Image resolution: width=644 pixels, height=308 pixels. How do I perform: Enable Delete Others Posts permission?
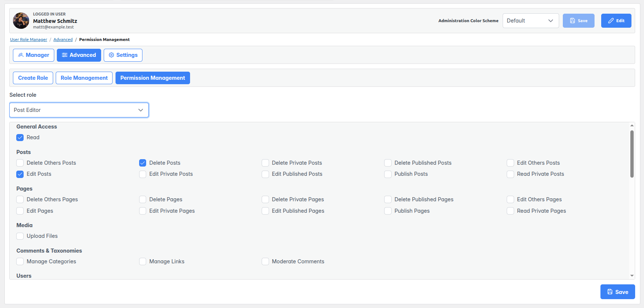[20, 163]
